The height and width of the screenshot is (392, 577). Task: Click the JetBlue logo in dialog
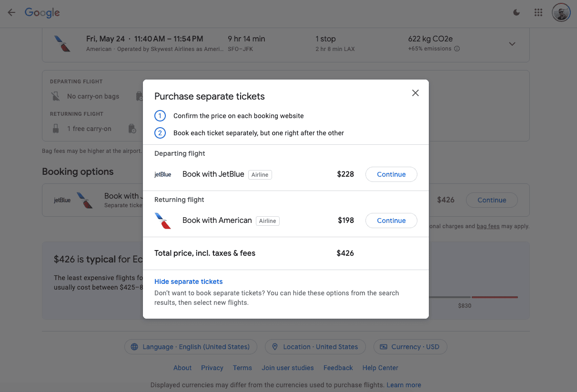click(x=163, y=174)
